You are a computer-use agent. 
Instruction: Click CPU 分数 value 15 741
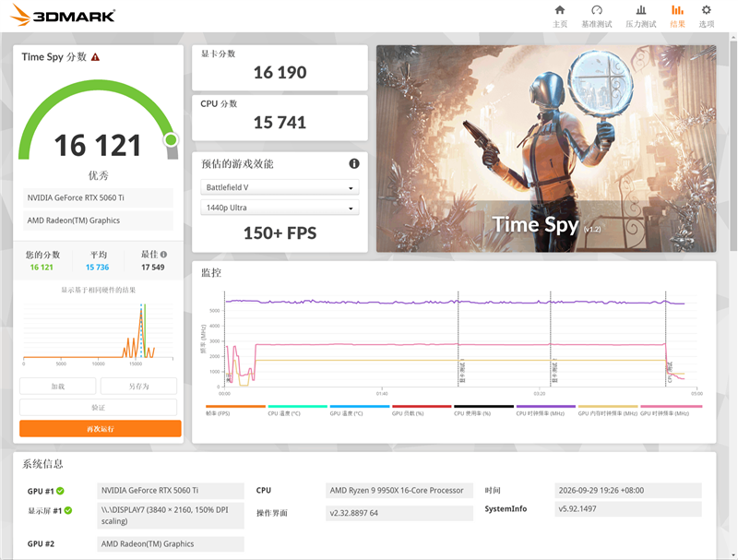(280, 123)
